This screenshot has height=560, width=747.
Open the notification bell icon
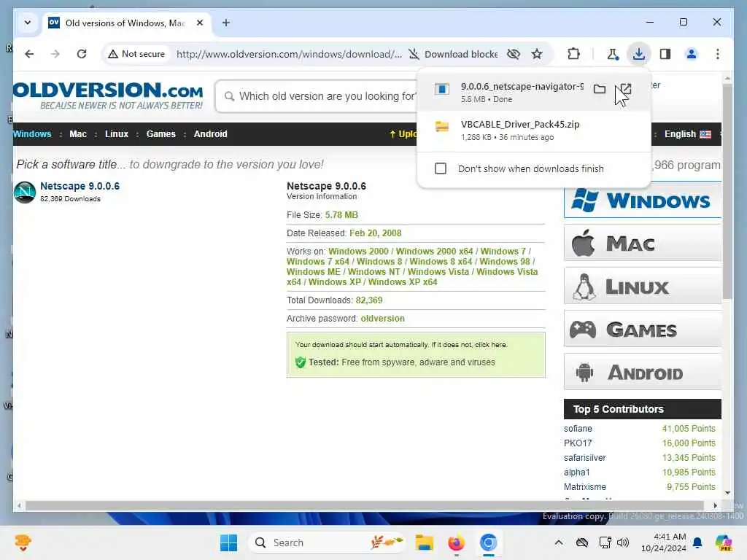click(x=697, y=542)
